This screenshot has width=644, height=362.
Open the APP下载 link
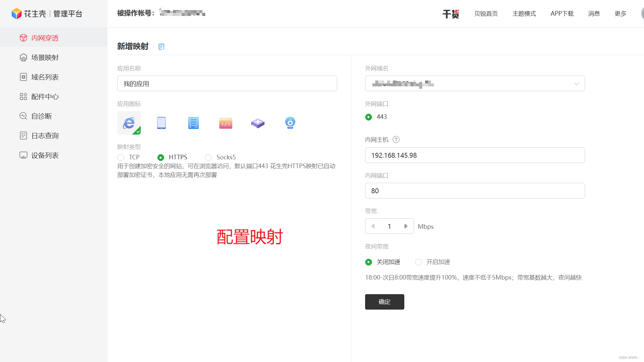pos(562,13)
